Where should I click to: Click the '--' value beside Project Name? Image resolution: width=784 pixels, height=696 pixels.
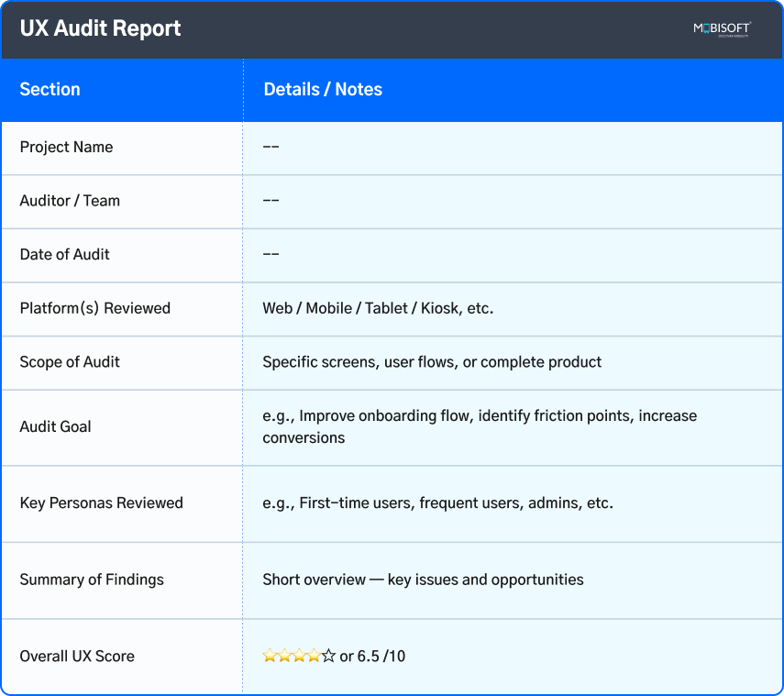271,147
